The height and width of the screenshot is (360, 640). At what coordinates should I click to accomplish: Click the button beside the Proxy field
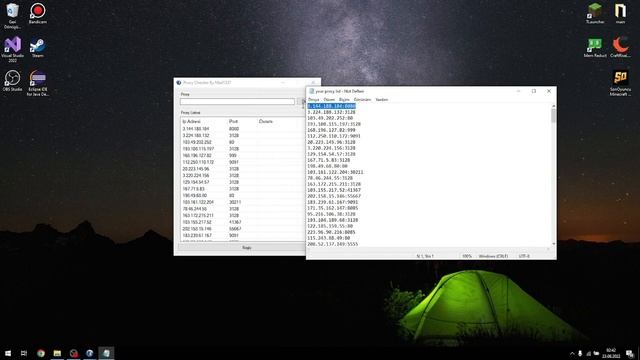(303, 101)
